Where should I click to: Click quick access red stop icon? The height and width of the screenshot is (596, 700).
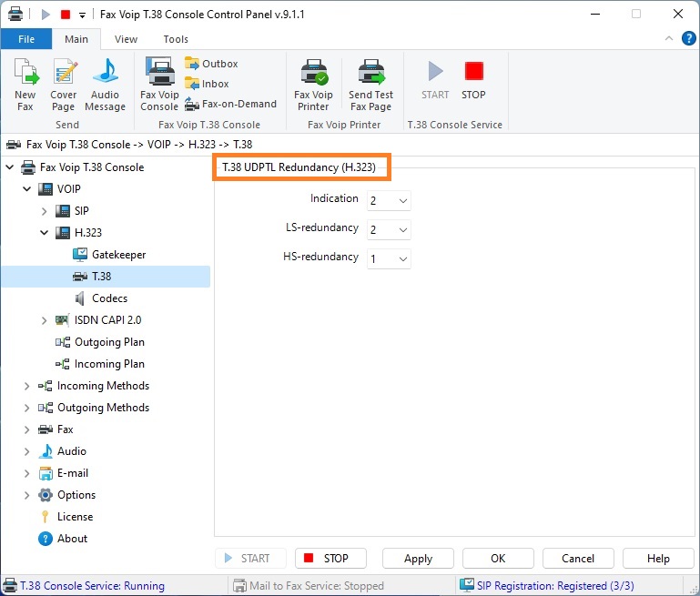pos(66,15)
